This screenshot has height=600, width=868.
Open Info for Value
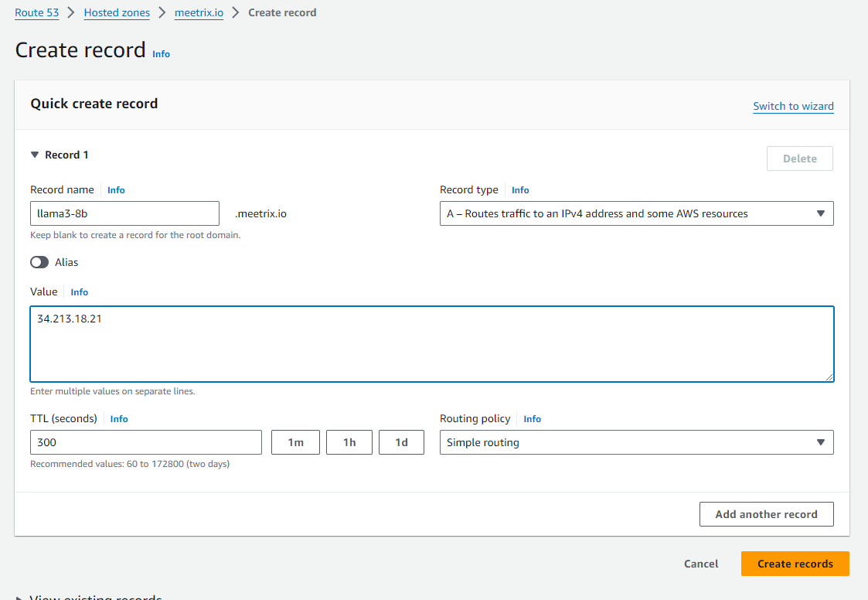(79, 292)
